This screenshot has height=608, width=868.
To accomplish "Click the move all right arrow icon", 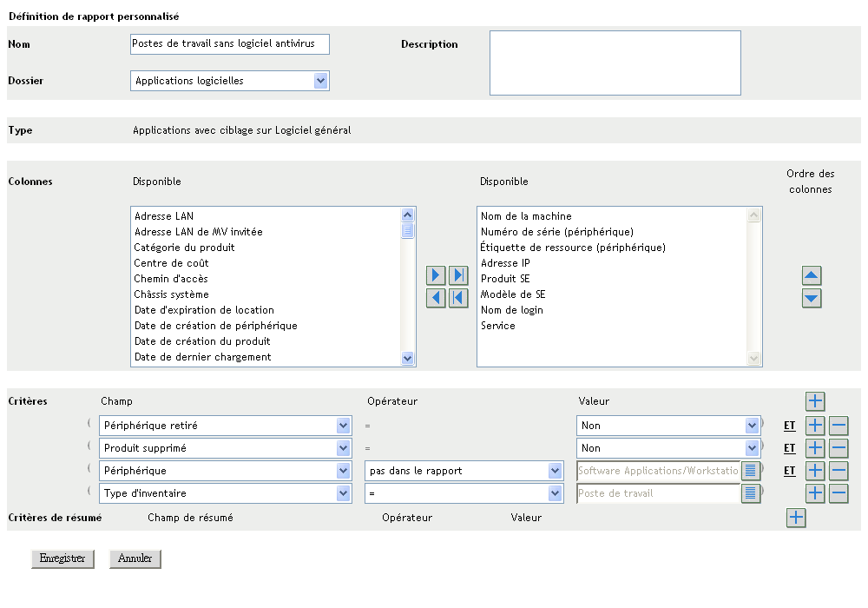I will pyautogui.click(x=458, y=276).
